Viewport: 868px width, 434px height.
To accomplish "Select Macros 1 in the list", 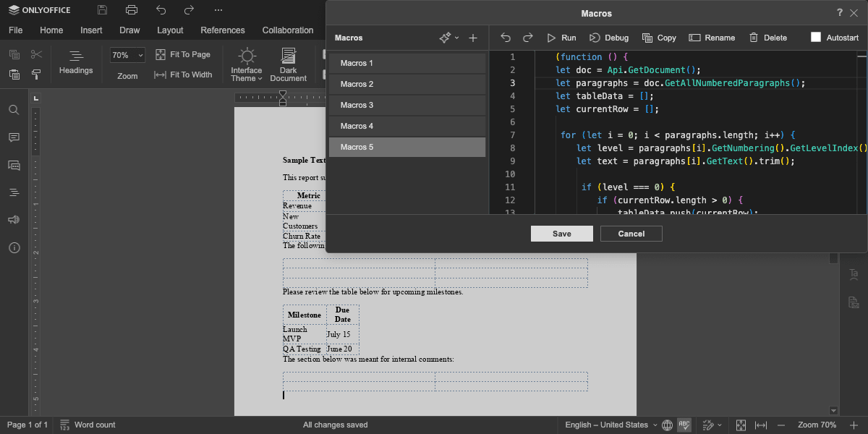I will tap(407, 64).
